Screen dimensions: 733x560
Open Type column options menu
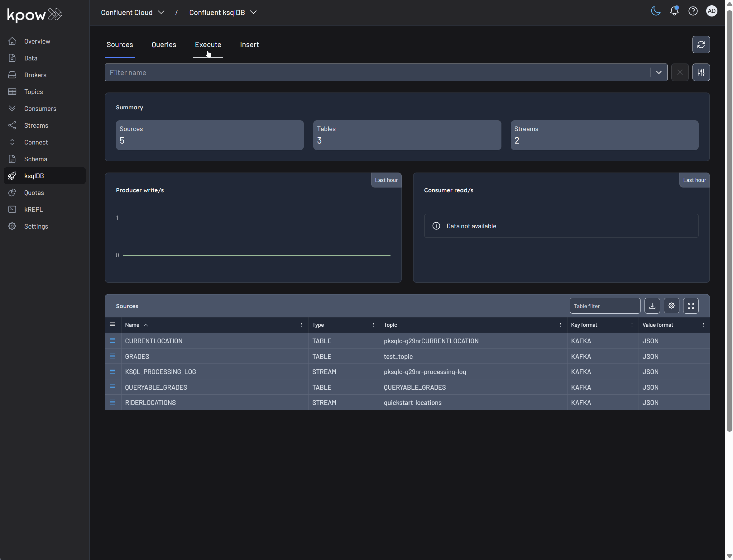click(373, 325)
